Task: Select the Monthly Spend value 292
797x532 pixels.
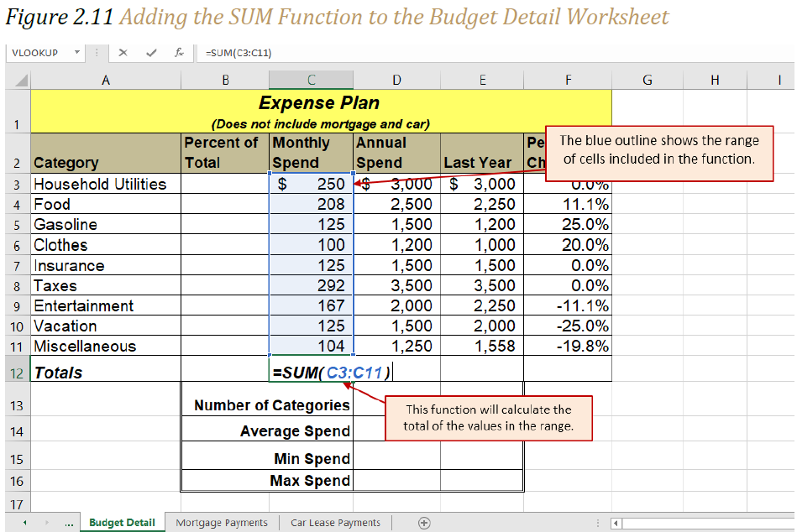Action: point(311,285)
